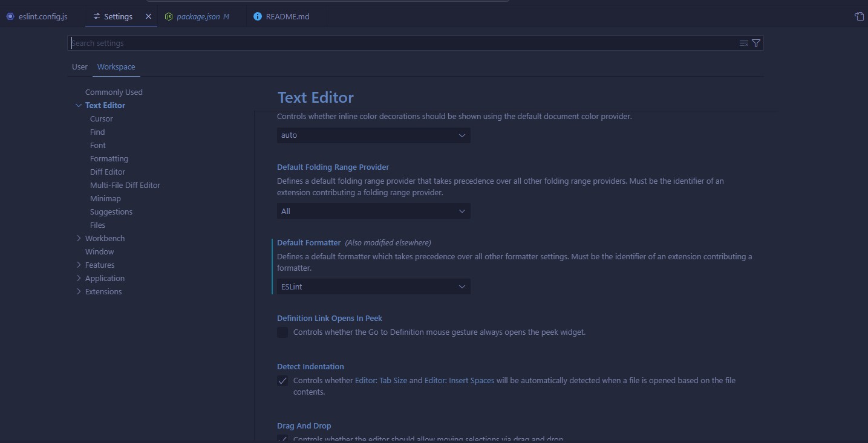Screen dimensions: 868x443
Task: Expand the Extensions tree section
Action: 79,291
